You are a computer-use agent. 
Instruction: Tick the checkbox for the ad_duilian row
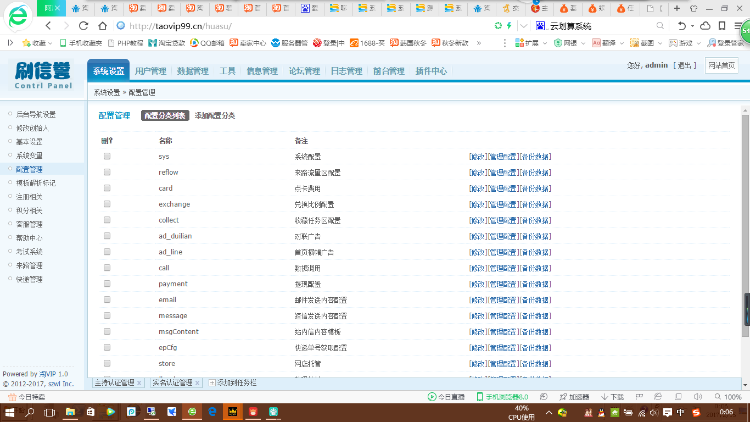[107, 236]
